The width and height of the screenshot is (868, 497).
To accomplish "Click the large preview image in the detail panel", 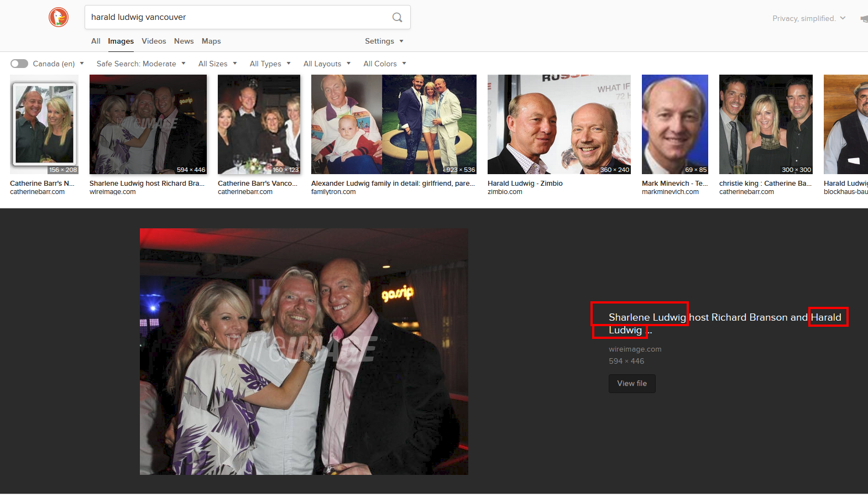I will pos(304,352).
